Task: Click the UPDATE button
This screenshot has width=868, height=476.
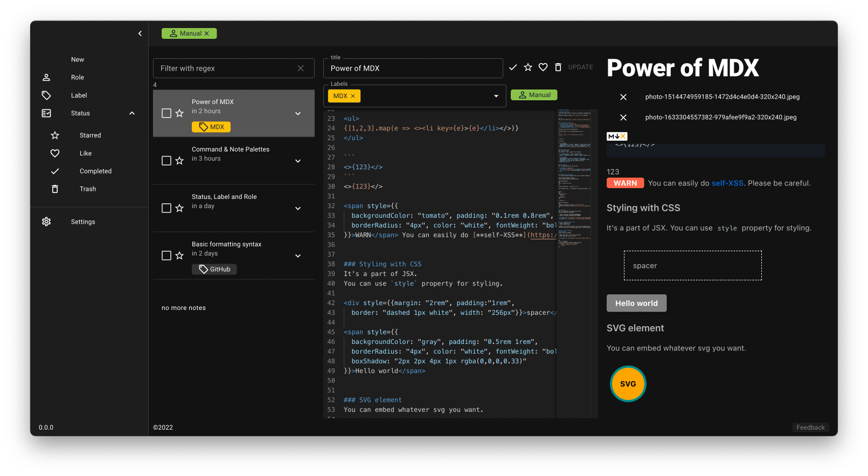Action: [580, 67]
